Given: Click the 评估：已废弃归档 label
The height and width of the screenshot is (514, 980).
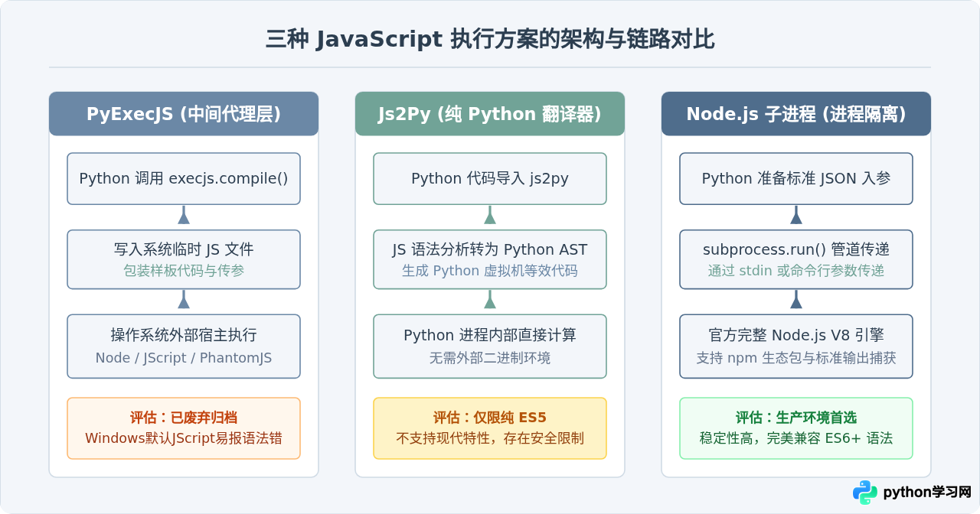Looking at the screenshot, I should tap(184, 418).
